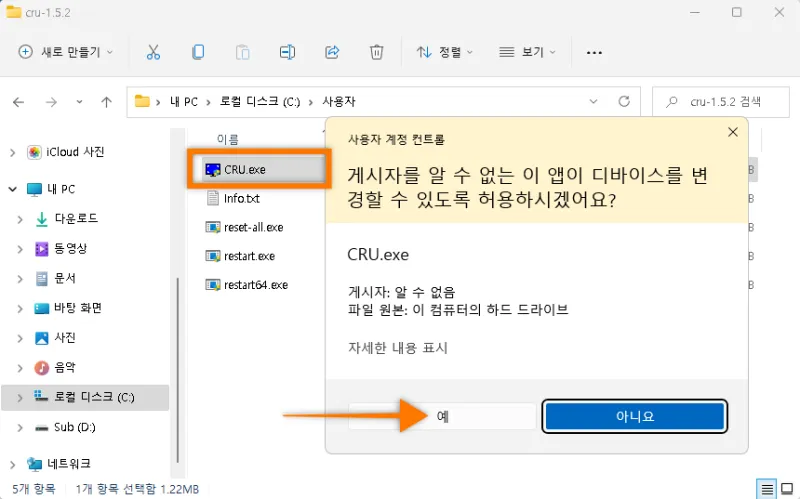Collapse the 내 PC tree node
800x499 pixels.
13,189
